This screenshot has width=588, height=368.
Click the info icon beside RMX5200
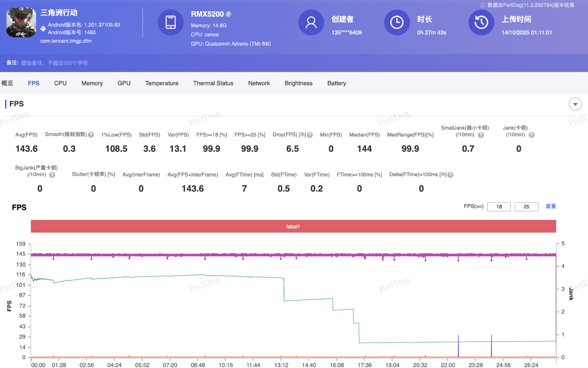pos(228,14)
